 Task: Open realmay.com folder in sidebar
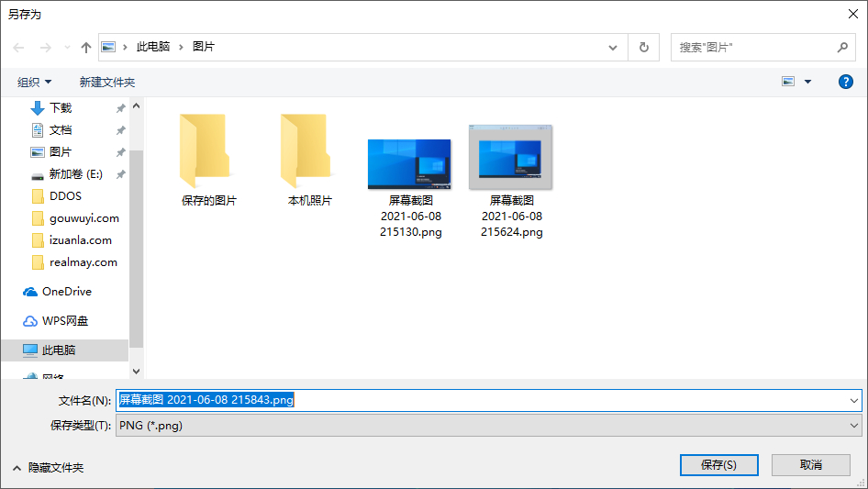click(83, 262)
